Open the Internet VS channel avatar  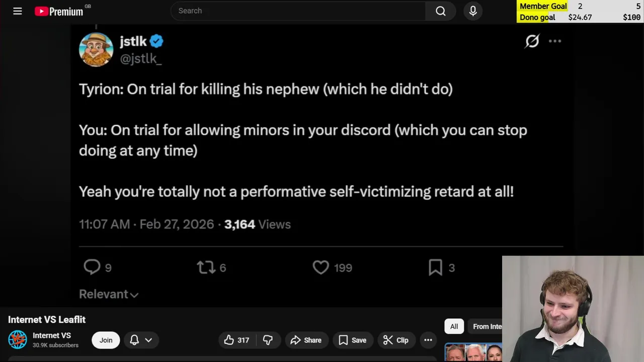[x=18, y=340]
